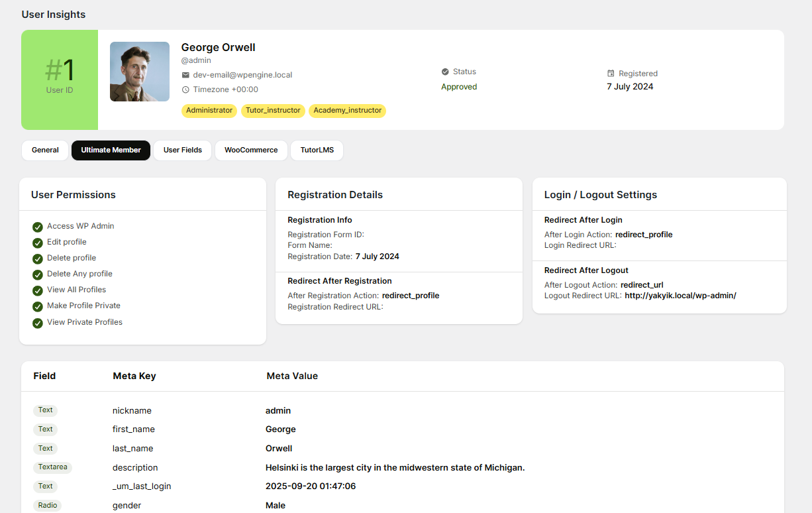Click the clock icon next to Timezone

click(185, 89)
